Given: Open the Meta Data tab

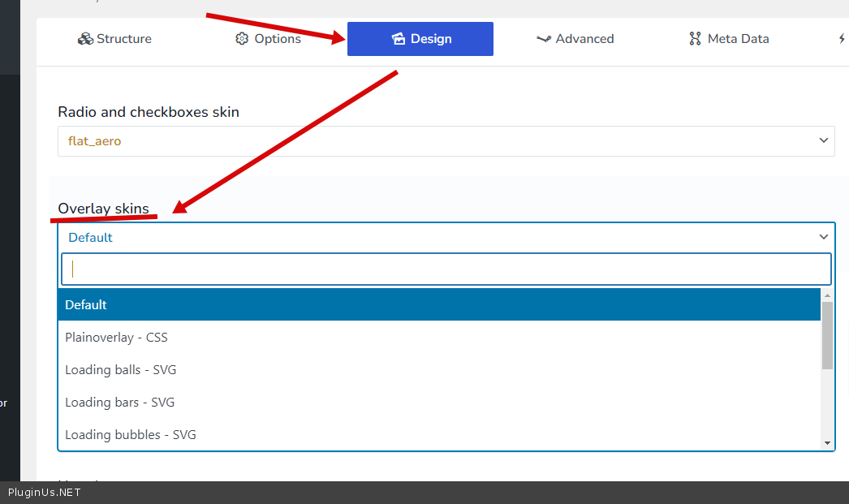Looking at the screenshot, I should point(728,39).
